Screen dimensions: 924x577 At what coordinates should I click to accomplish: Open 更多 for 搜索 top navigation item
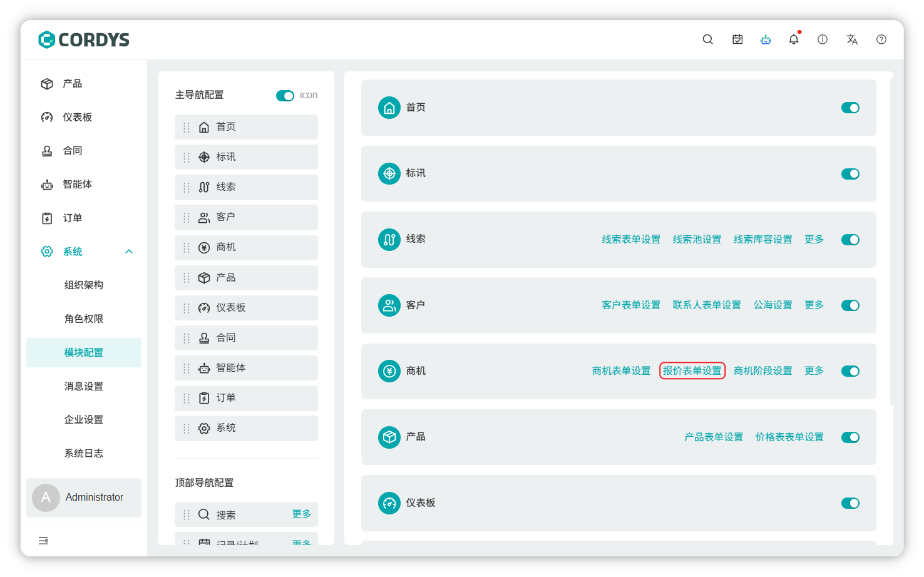(x=302, y=514)
